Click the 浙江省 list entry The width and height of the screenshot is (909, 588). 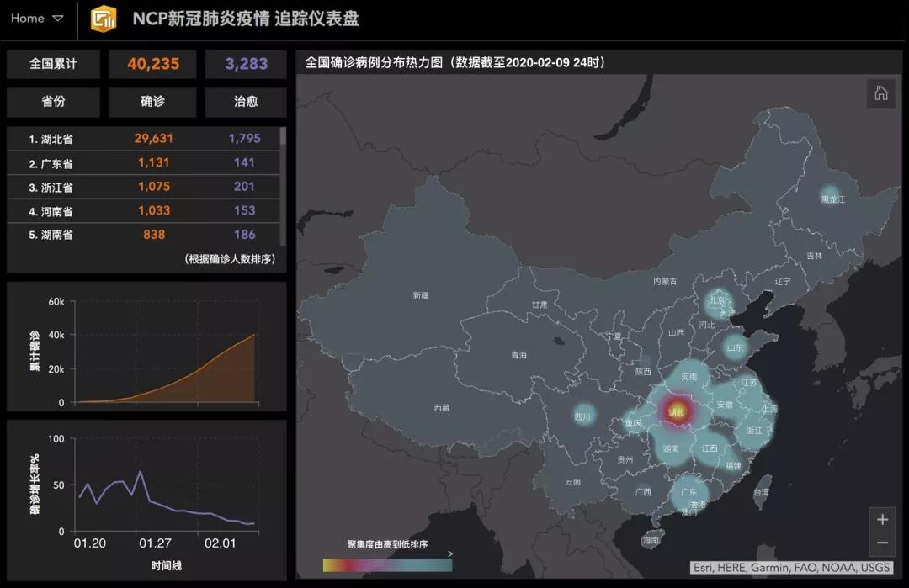point(143,187)
